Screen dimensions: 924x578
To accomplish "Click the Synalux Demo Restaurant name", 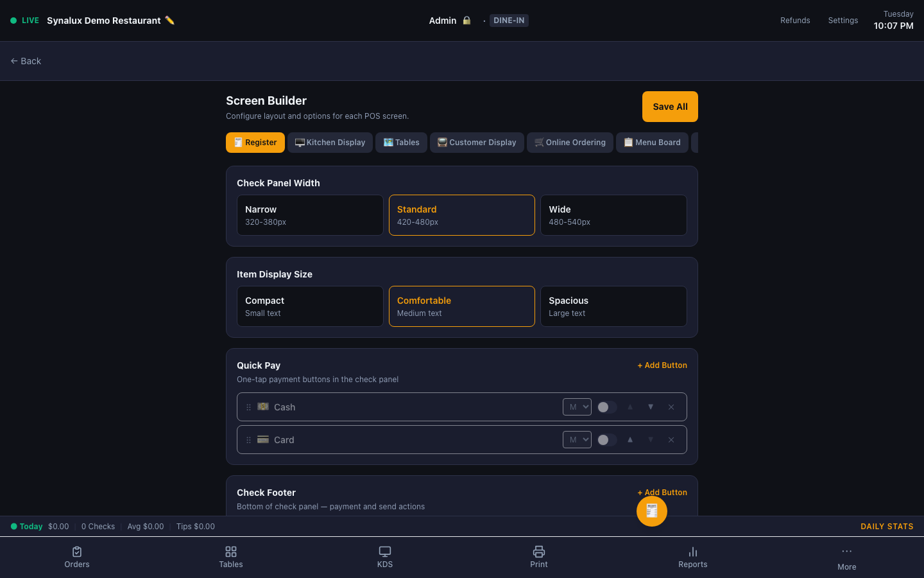I will (x=104, y=21).
